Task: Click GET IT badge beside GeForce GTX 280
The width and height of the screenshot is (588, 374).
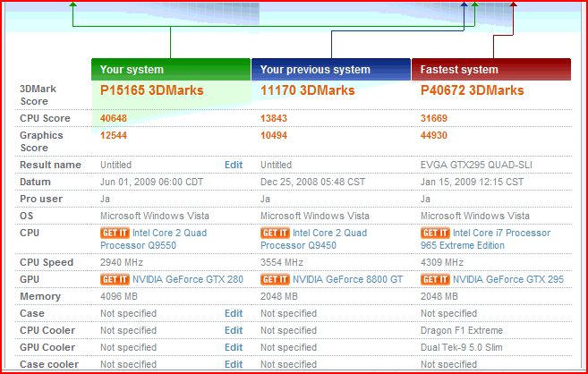Action: [x=115, y=279]
